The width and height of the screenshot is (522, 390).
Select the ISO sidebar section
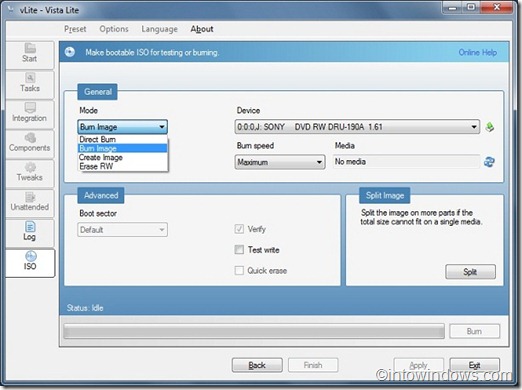[x=30, y=262]
